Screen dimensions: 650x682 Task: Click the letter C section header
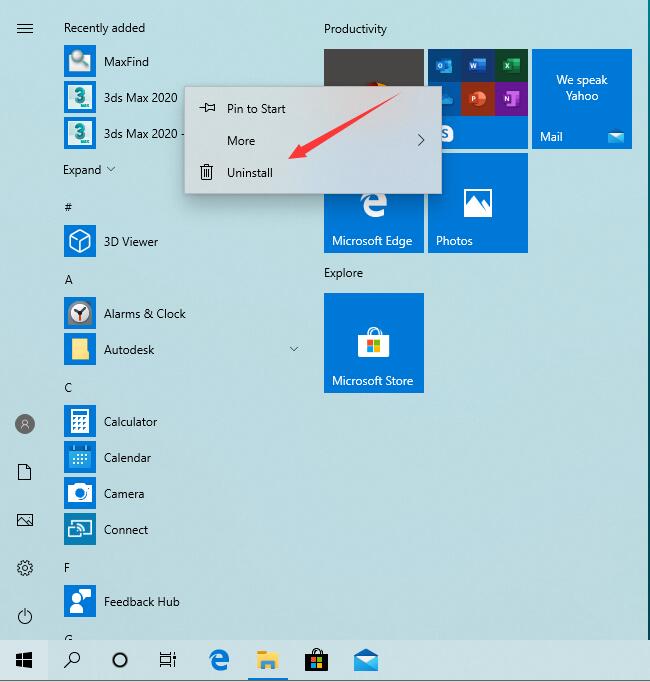click(x=68, y=388)
